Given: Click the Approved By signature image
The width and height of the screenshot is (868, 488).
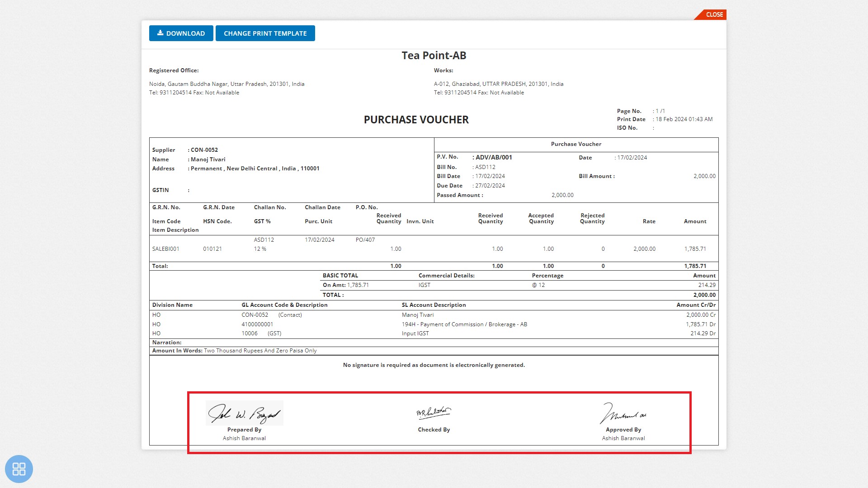Looking at the screenshot, I should (x=623, y=413).
